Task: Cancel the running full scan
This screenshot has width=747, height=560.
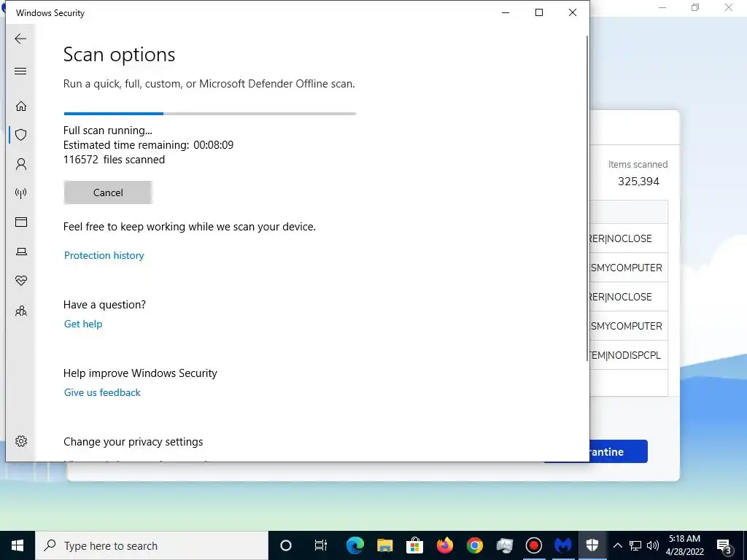Action: click(108, 192)
